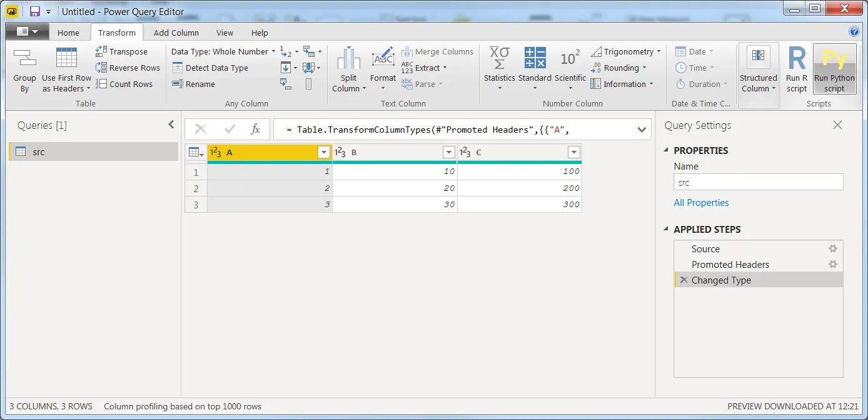The image size is (868, 420).
Task: Click the Standard math operations icon
Action: click(x=535, y=59)
